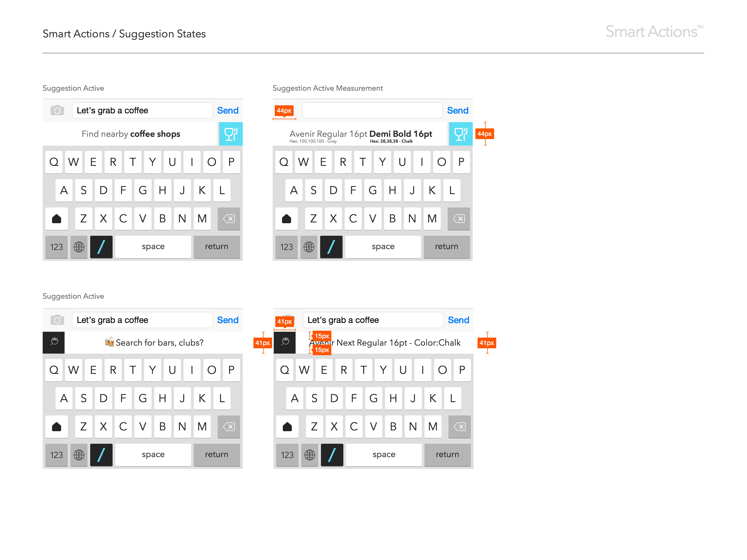Click the empty message field in measurement mockup
Image resolution: width=747 pixels, height=560 pixels.
click(x=372, y=110)
